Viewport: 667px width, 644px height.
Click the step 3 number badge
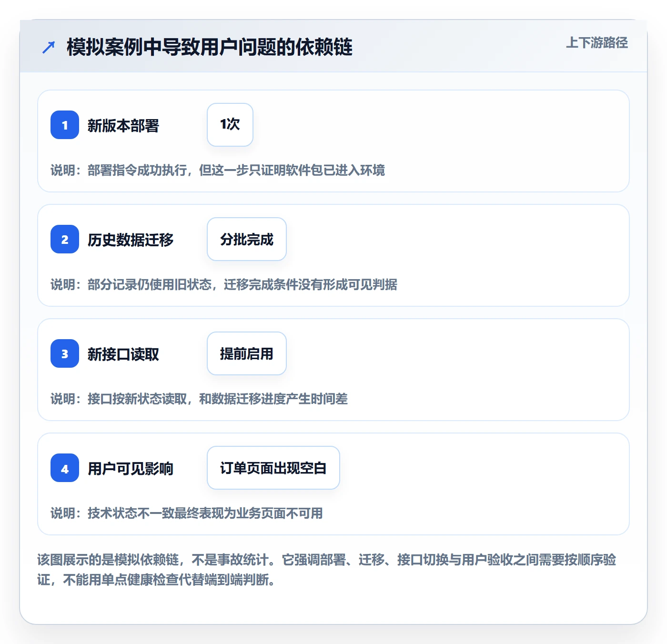tap(65, 353)
